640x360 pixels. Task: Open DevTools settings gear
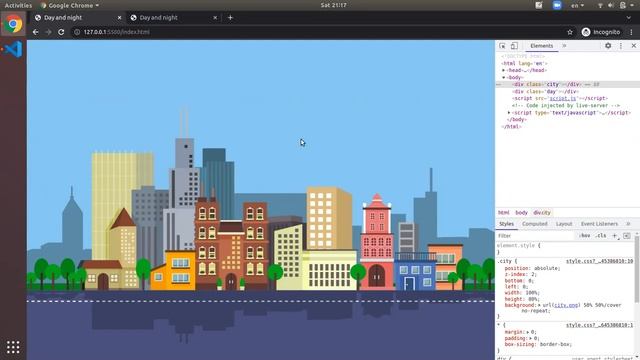608,46
